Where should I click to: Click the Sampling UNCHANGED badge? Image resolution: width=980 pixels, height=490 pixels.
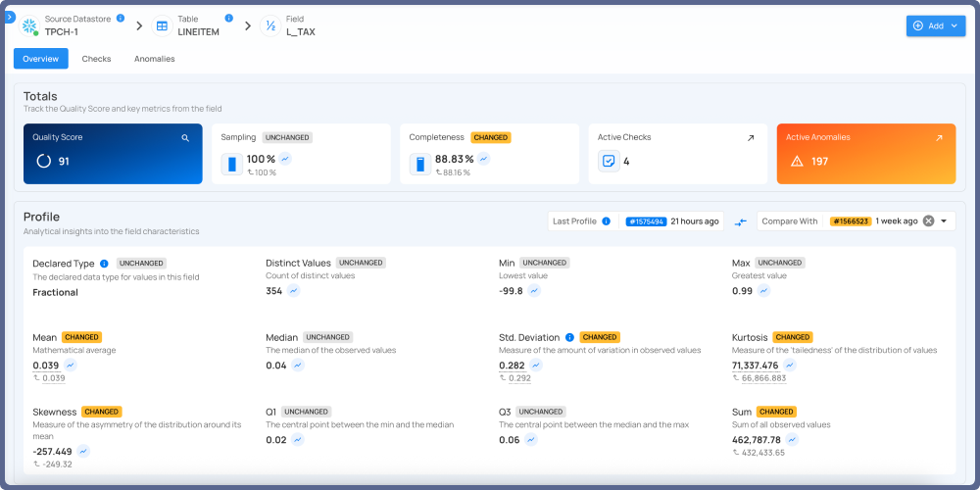287,137
